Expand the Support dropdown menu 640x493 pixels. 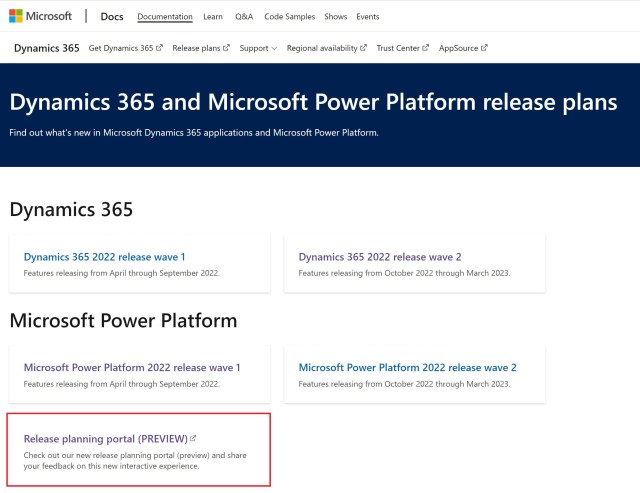pyautogui.click(x=258, y=48)
